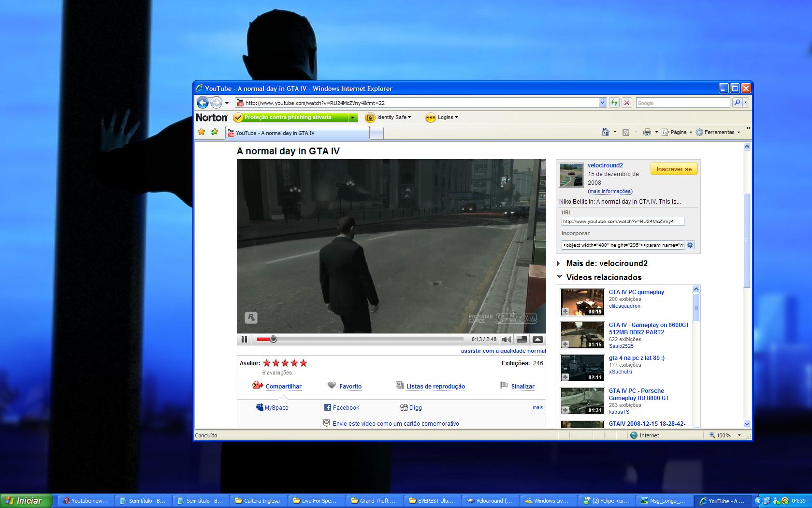Click assistir com a qualidade normal link
Viewport: 812px width, 508px height.
point(503,351)
